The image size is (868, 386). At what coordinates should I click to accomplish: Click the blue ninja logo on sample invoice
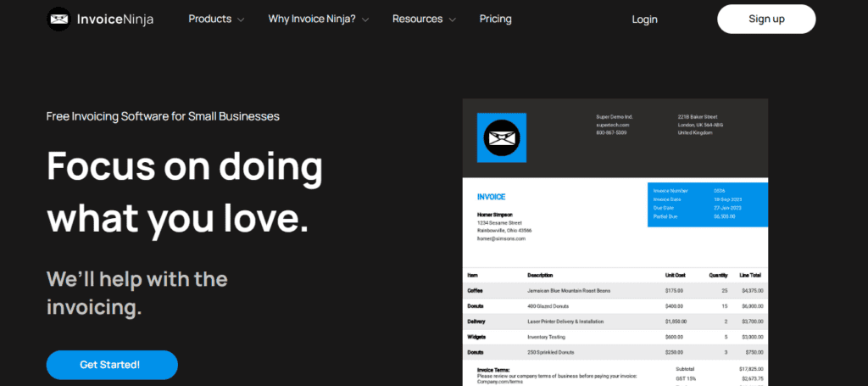pyautogui.click(x=501, y=137)
